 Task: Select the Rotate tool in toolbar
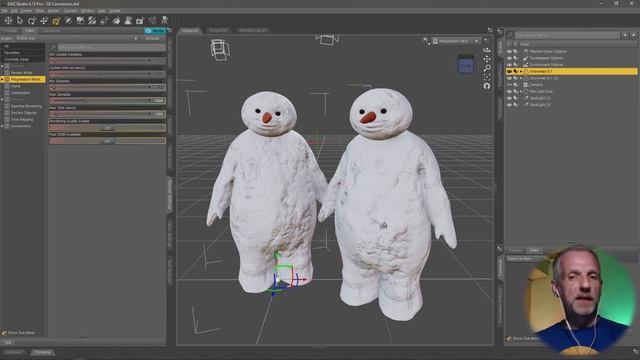pos(32,20)
